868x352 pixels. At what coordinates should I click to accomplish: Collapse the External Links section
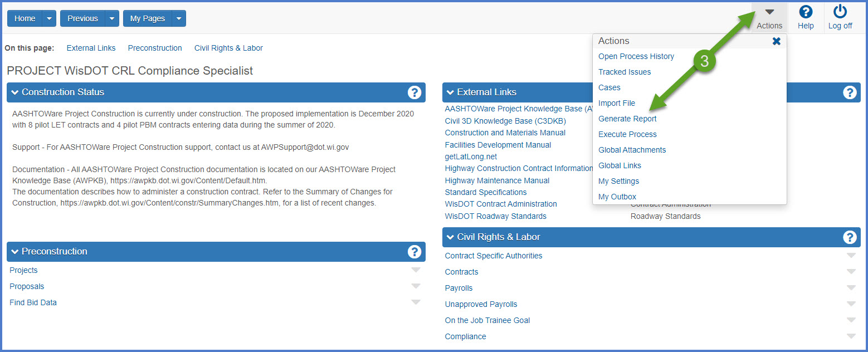pos(450,92)
